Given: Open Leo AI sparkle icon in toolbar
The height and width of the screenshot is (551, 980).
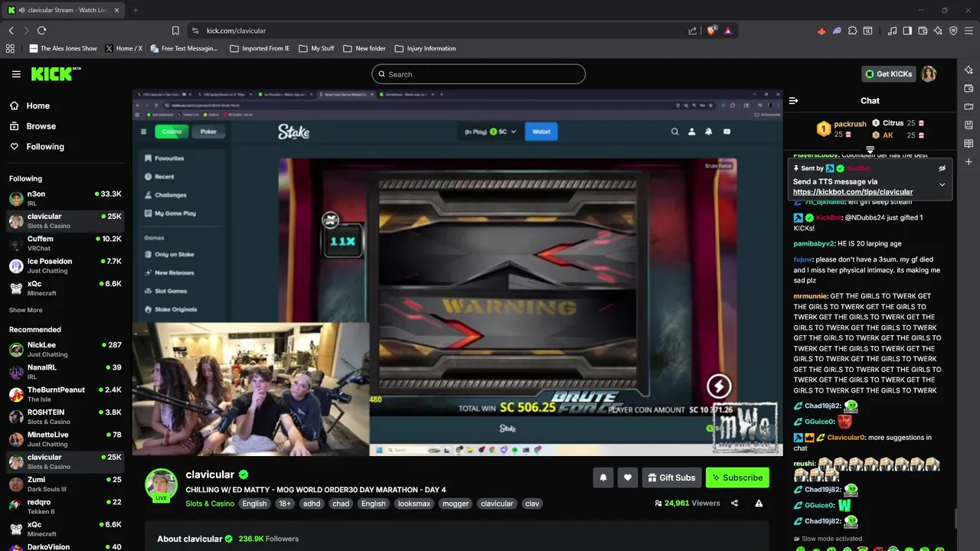Looking at the screenshot, I should 938,31.
